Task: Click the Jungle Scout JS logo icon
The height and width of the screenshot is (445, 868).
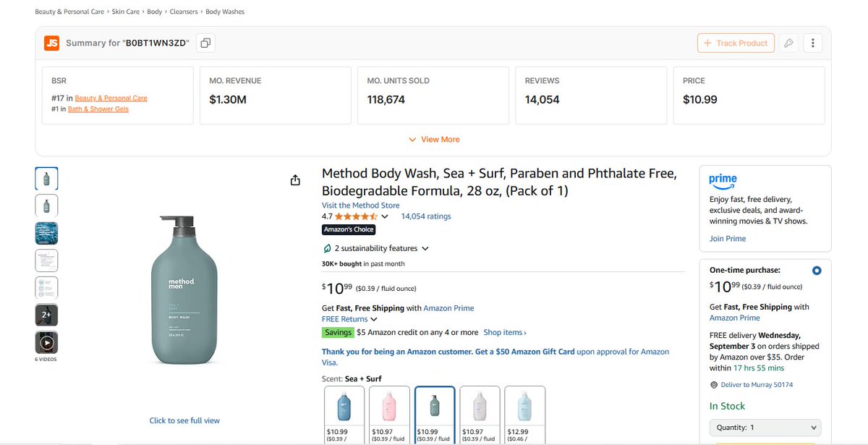Action: [51, 43]
